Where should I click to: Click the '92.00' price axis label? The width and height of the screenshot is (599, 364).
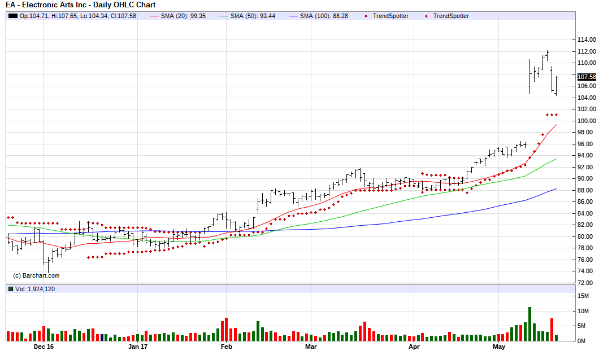[x=587, y=167]
